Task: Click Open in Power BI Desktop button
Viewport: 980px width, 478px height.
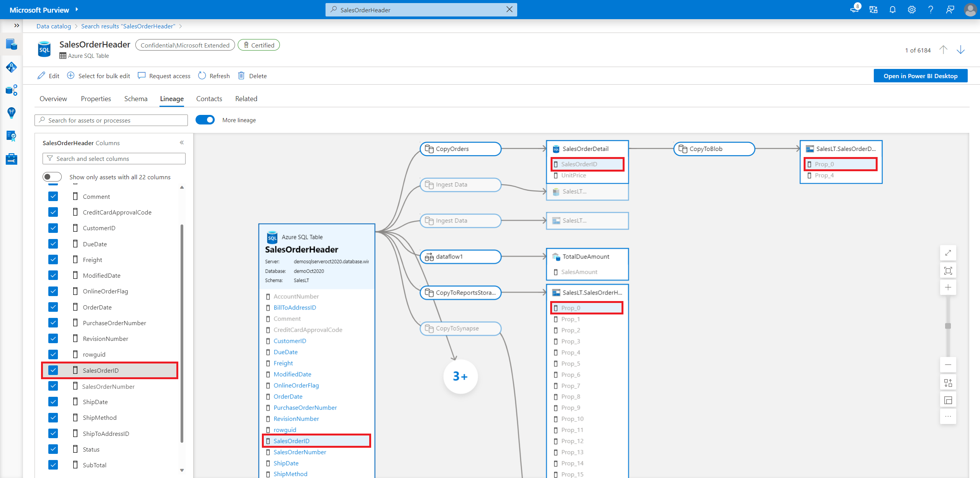Action: [920, 76]
